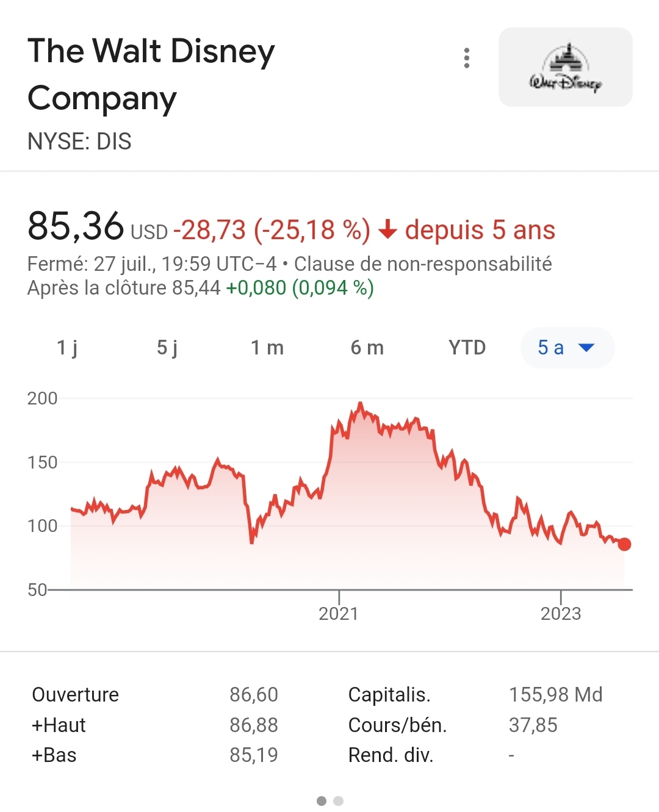Click the Ouverture value 86,60
This screenshot has height=812, width=659.
[x=254, y=695]
